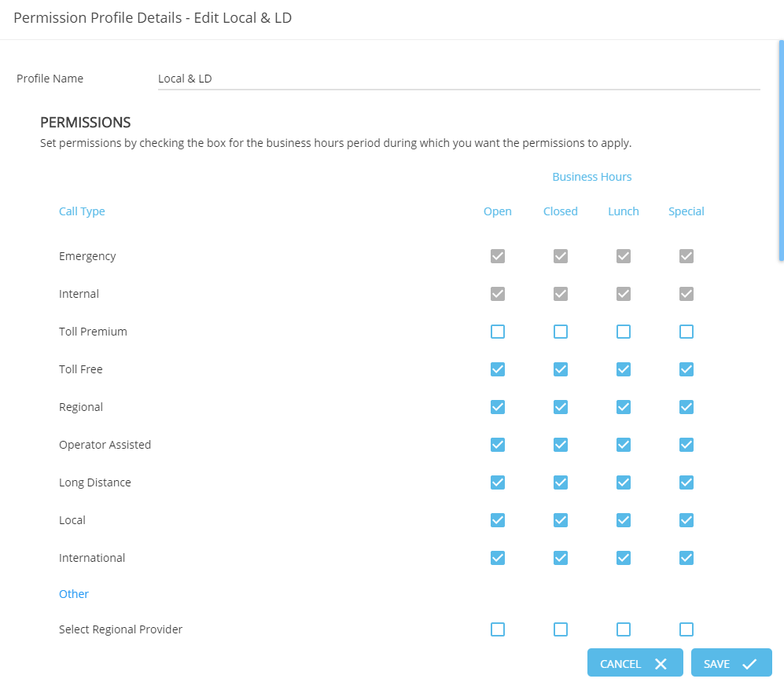This screenshot has width=784, height=686.
Task: Uncheck International for Special hours
Action: tap(686, 558)
